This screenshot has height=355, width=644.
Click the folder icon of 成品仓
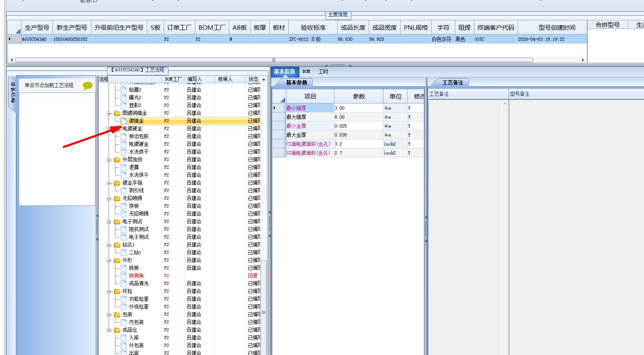tap(117, 330)
